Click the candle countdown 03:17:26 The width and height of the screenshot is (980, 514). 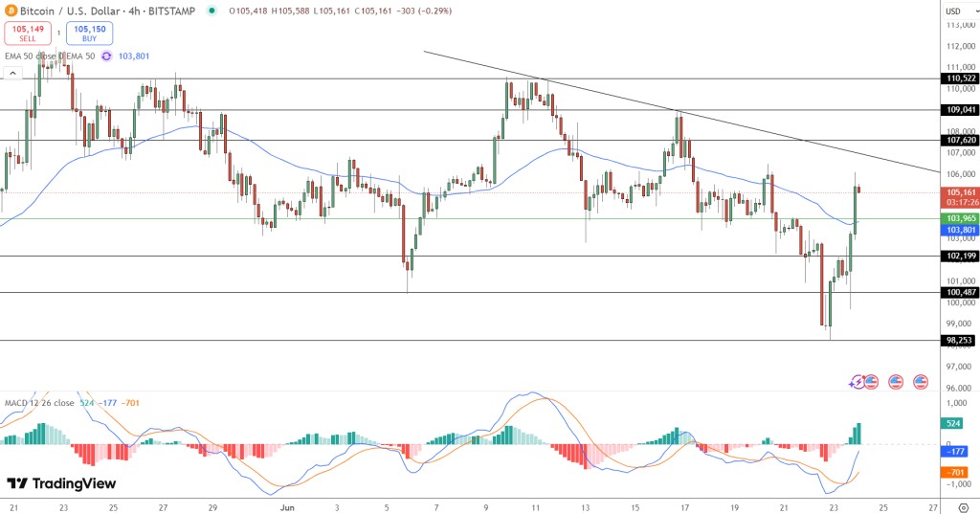point(963,203)
